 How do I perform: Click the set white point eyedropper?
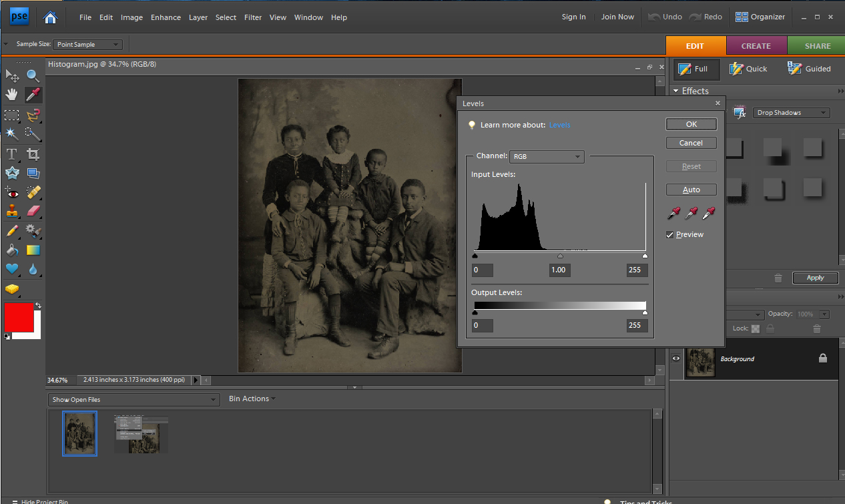point(709,213)
